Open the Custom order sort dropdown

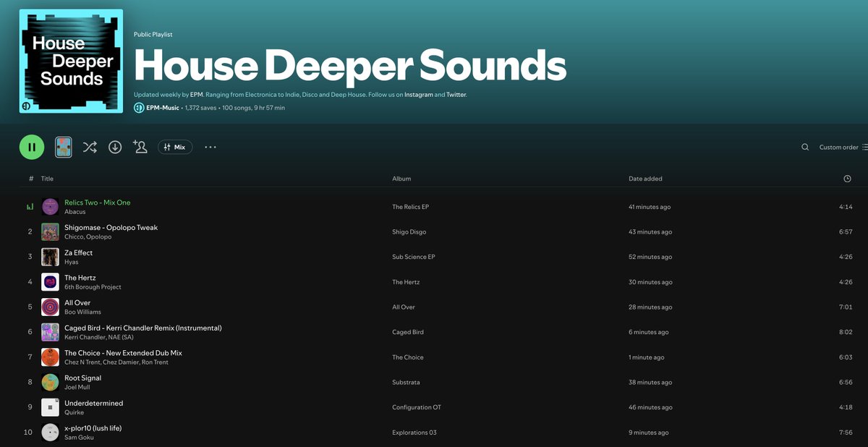843,147
